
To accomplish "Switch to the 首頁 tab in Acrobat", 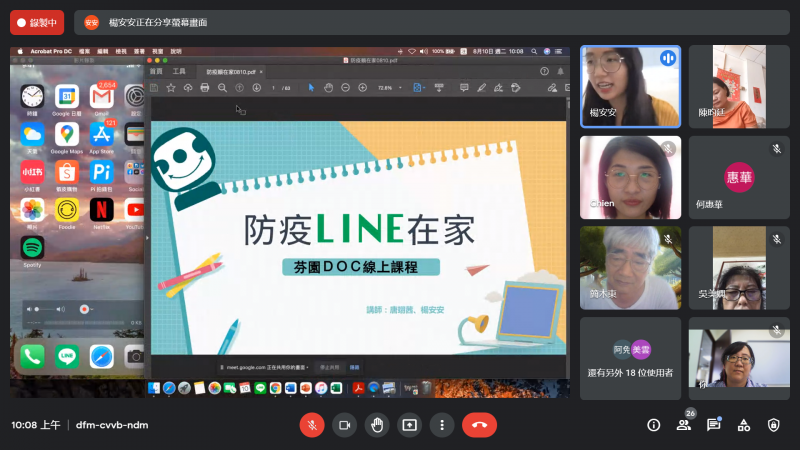I will point(156,71).
